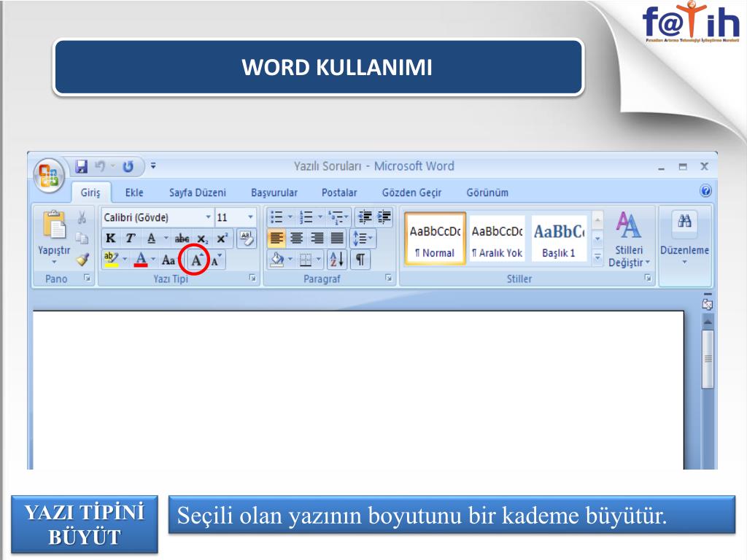This screenshot has width=747, height=560.
Task: Align text left
Action: (x=276, y=238)
